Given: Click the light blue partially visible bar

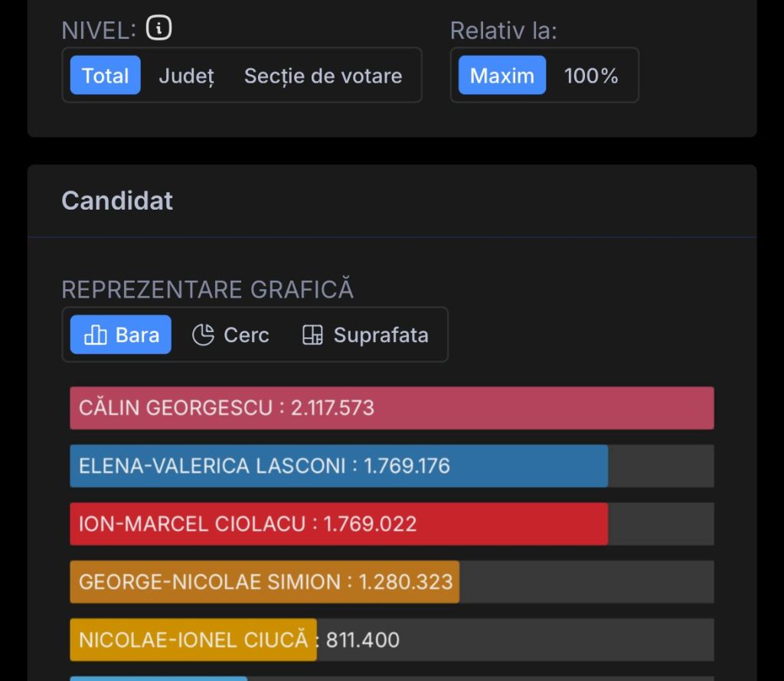Looking at the screenshot, I should pos(158,678).
